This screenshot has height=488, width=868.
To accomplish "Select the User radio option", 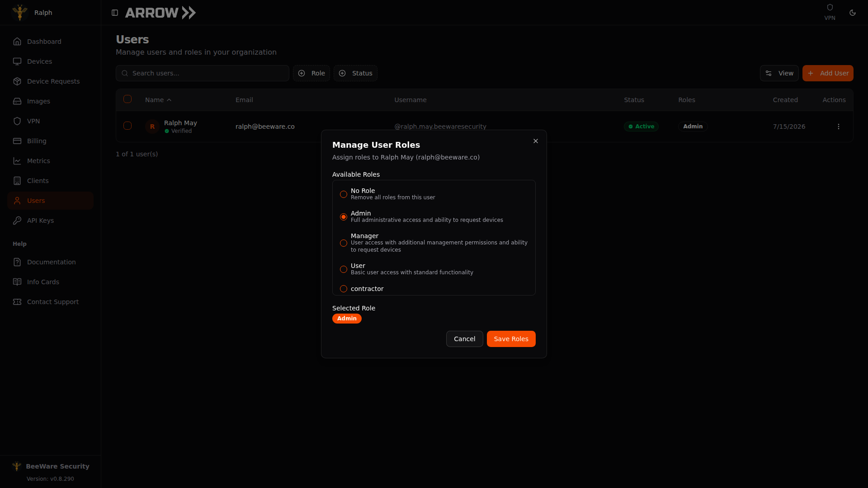I will pyautogui.click(x=344, y=269).
